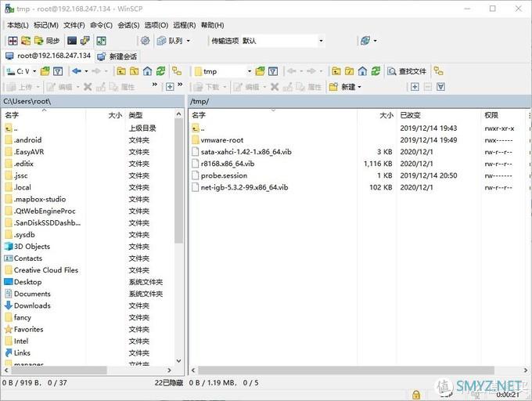The width and height of the screenshot is (532, 401).
Task: Open remote directory bookmark icon
Action: click(x=260, y=71)
